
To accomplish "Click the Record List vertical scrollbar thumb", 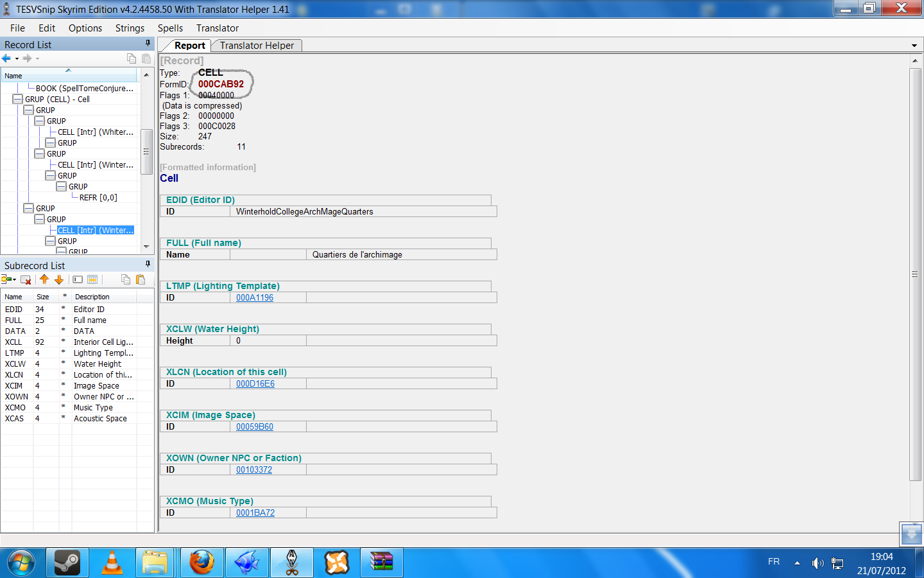I will click(146, 152).
